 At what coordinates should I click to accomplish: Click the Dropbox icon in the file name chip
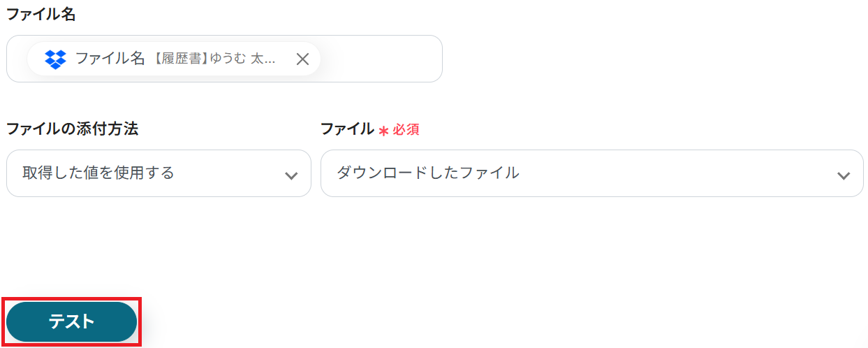click(55, 59)
